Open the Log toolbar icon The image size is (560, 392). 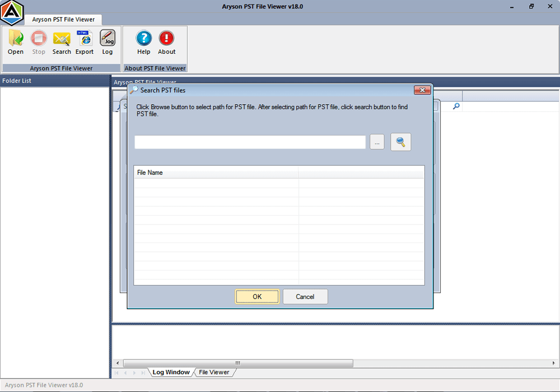pyautogui.click(x=107, y=43)
